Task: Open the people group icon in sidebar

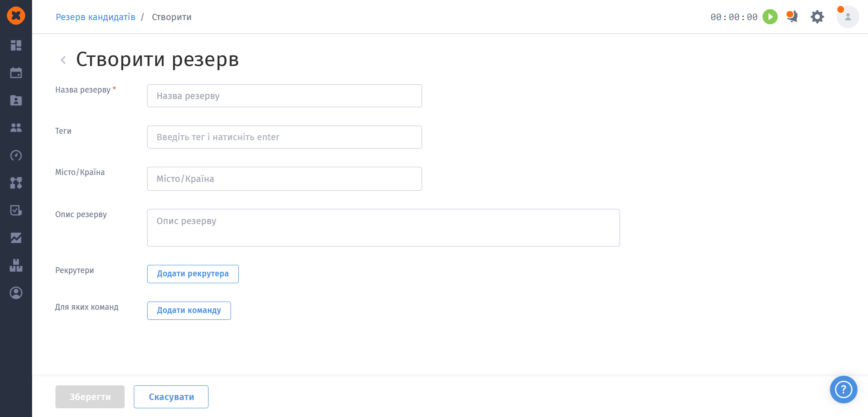Action: [16, 127]
